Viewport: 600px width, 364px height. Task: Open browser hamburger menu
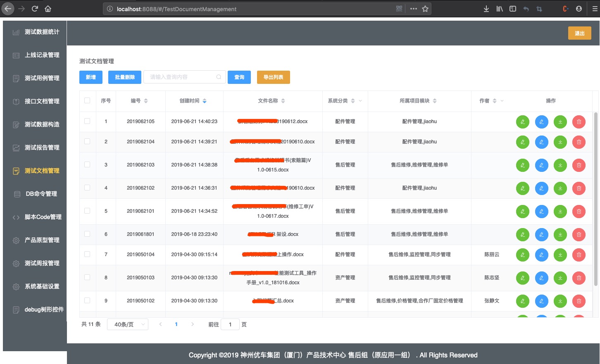tap(595, 9)
